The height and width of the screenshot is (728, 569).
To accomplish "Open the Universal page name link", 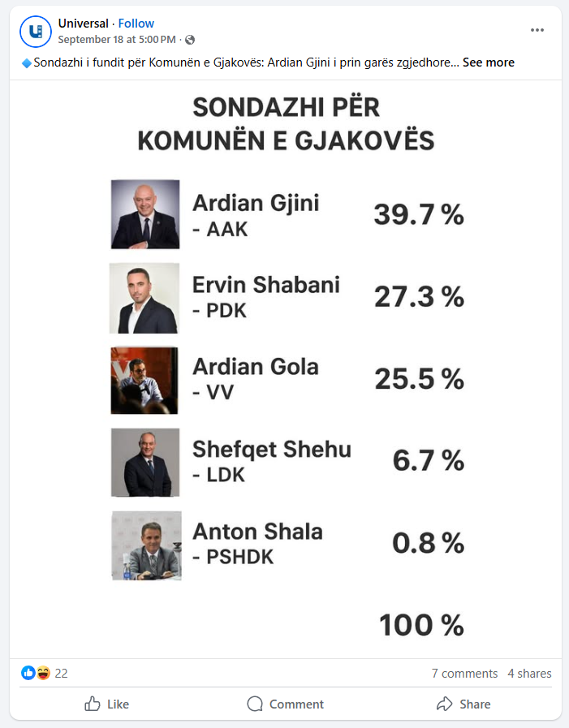I will pos(83,24).
